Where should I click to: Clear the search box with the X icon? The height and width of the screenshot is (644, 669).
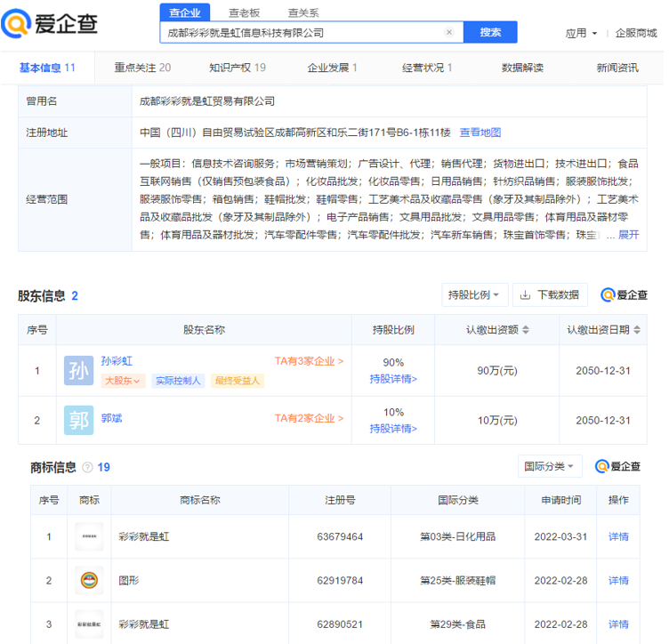coord(449,32)
